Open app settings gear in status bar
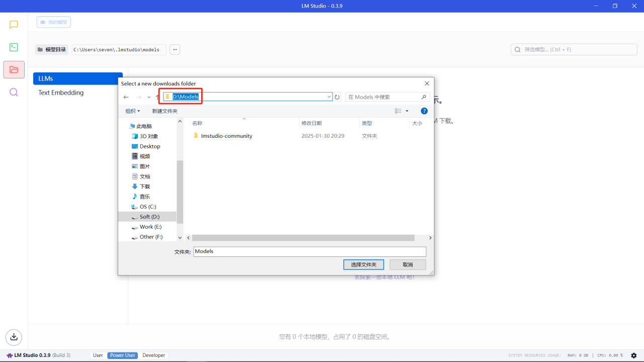 point(633,355)
